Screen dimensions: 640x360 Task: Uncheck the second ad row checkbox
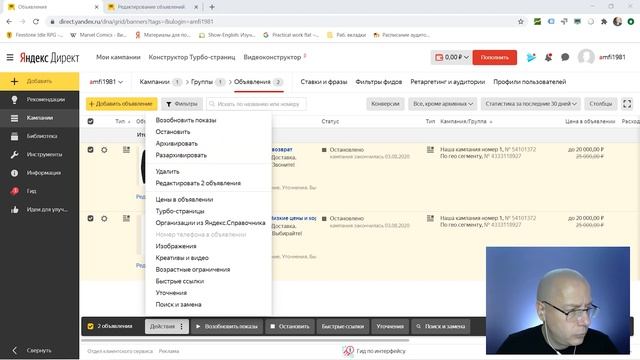point(91,218)
